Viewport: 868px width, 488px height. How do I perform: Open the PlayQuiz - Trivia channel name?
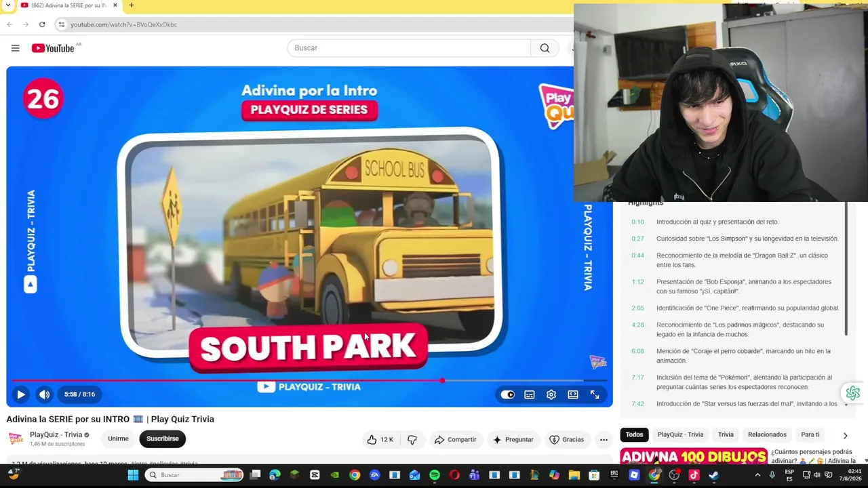pos(56,435)
